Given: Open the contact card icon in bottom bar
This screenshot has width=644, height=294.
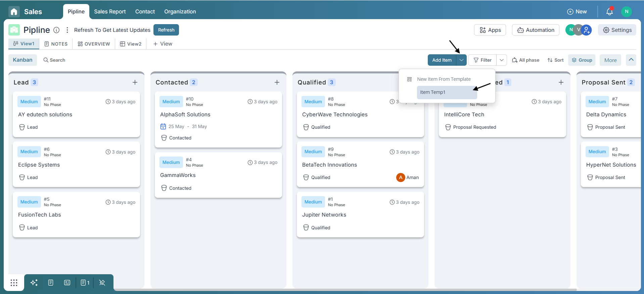Looking at the screenshot, I should tap(67, 283).
